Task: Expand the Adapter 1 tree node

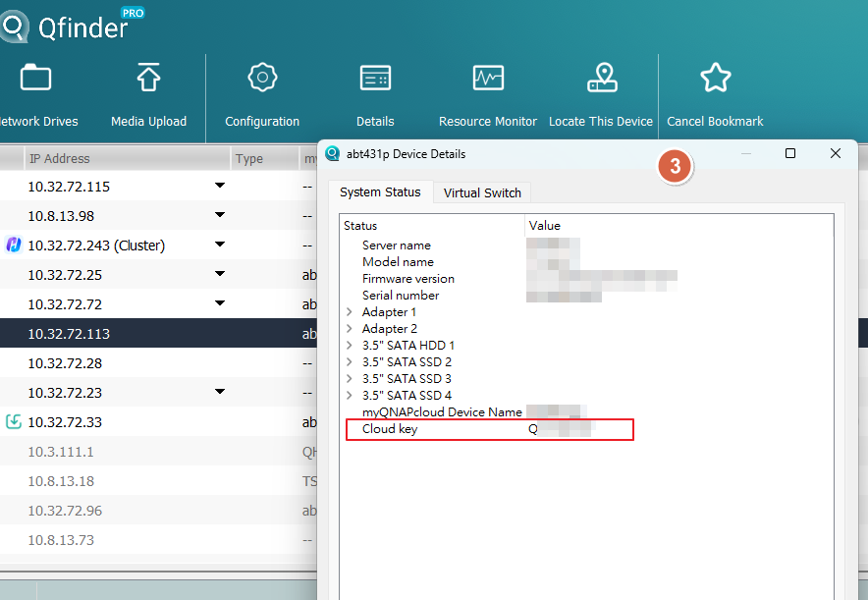Action: coord(350,312)
